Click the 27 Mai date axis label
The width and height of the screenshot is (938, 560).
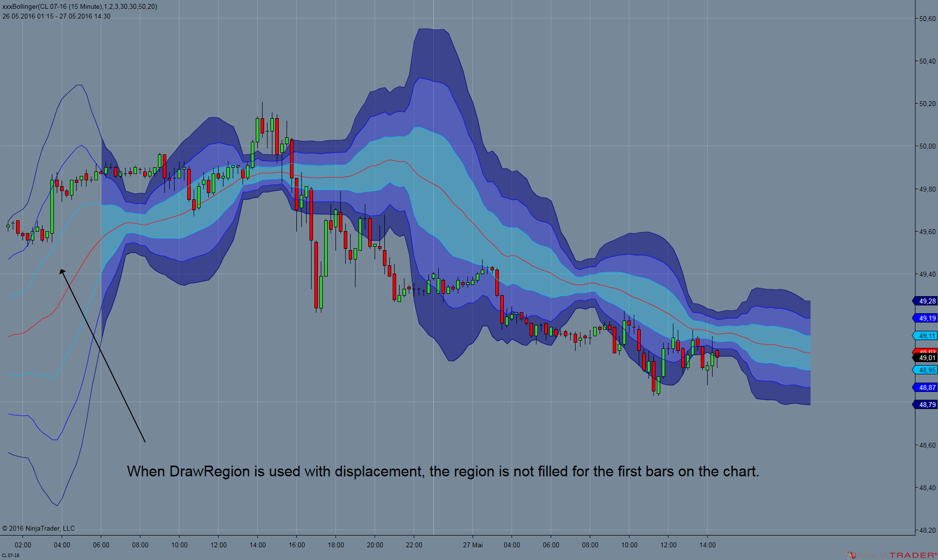click(x=473, y=545)
